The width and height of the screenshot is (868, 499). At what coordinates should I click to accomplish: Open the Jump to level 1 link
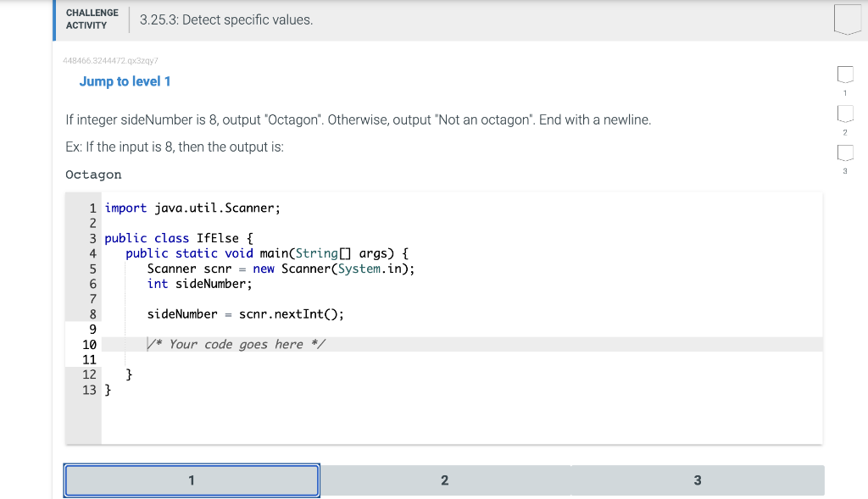125,81
